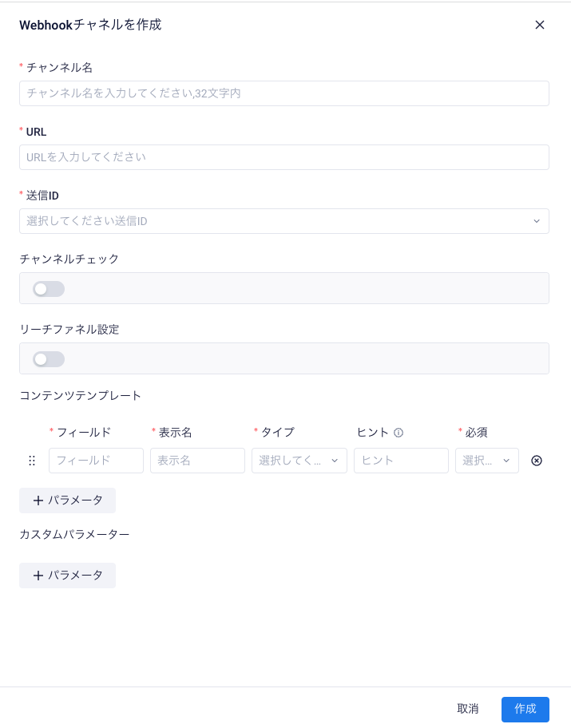571x728 pixels.
Task: Add parameter to コンテンツテンプレート
Action: [x=67, y=500]
